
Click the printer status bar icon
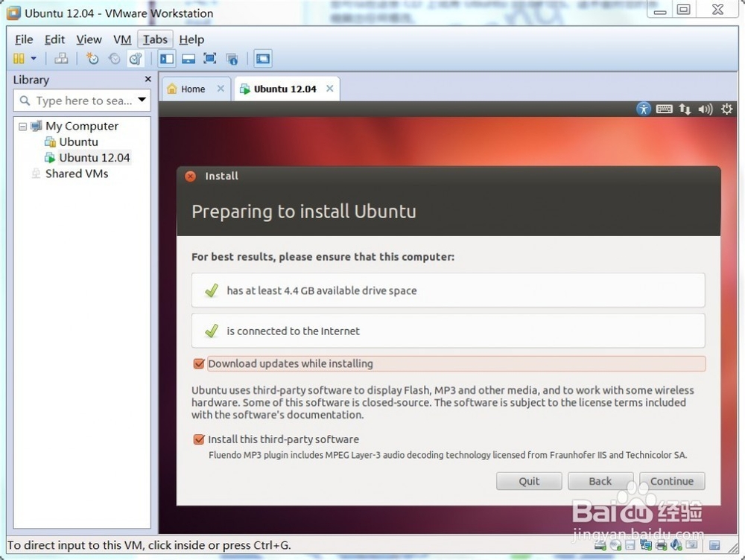pyautogui.click(x=661, y=545)
